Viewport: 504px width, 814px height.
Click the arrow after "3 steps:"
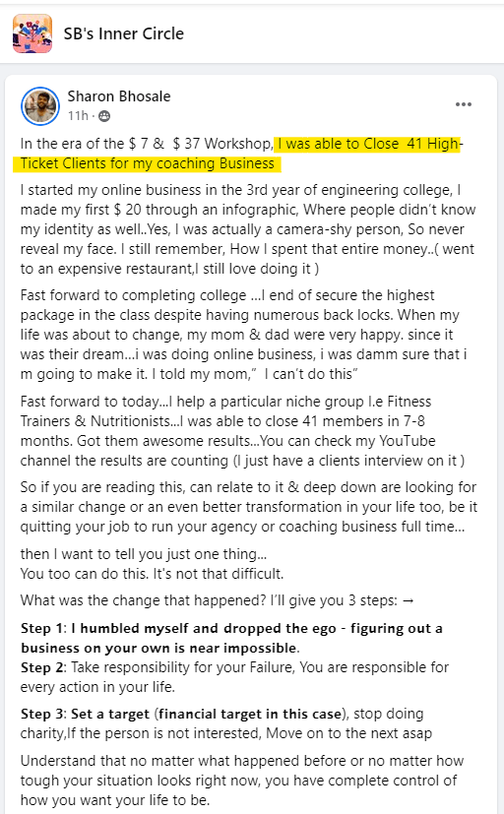click(409, 600)
